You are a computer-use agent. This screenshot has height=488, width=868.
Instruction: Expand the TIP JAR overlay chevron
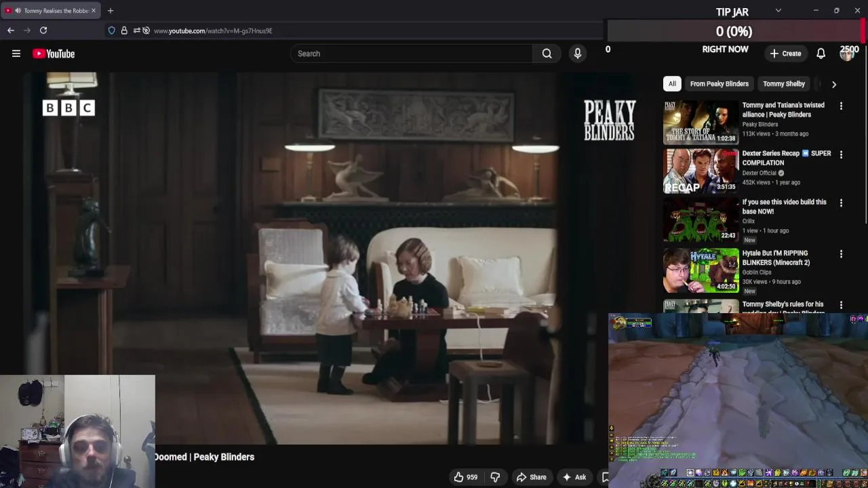tap(778, 11)
